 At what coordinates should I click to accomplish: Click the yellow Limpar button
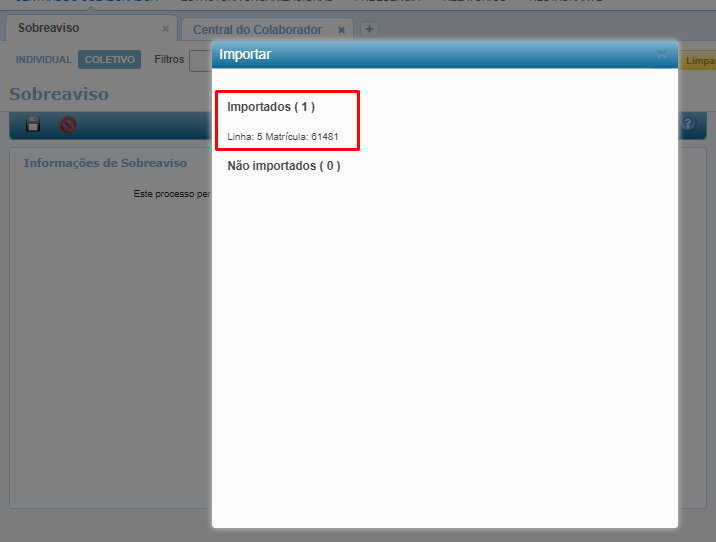[698, 61]
